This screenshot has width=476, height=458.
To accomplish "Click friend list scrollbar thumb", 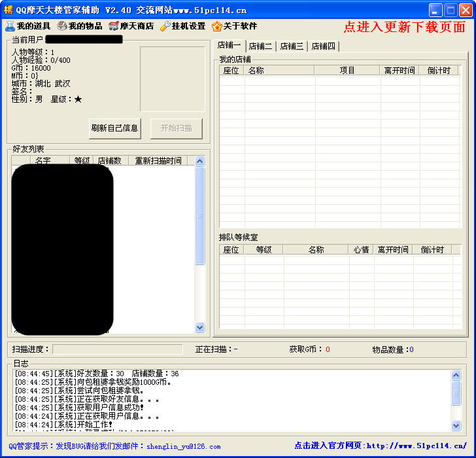I will (x=199, y=216).
